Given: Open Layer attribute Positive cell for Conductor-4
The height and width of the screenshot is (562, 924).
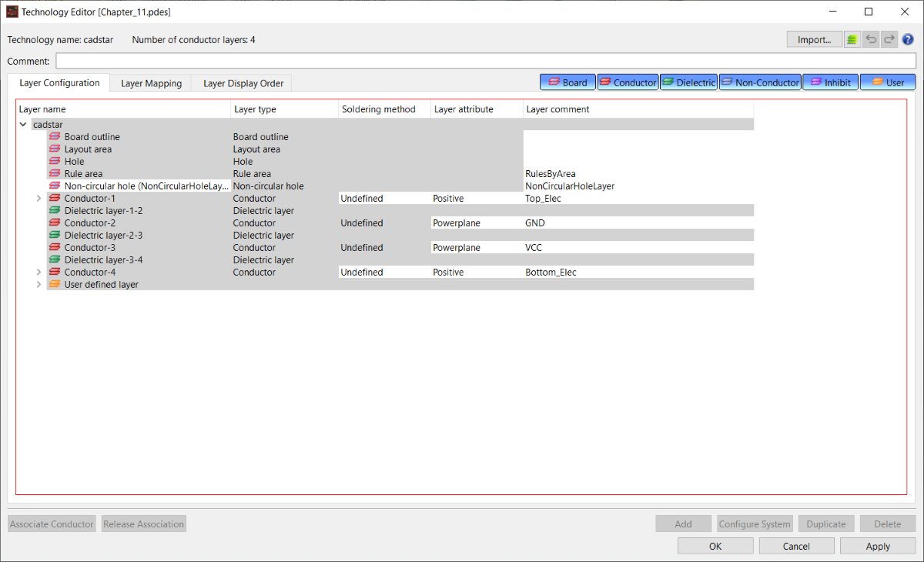Looking at the screenshot, I should 477,273.
